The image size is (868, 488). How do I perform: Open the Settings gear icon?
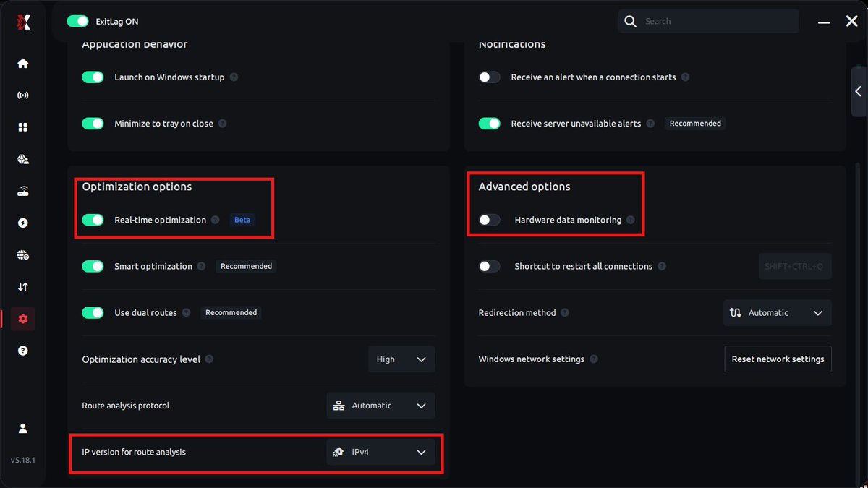coord(22,319)
